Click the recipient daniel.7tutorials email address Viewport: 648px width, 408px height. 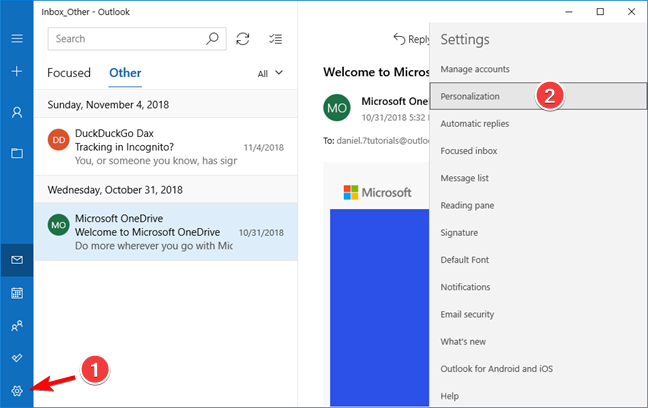383,141
